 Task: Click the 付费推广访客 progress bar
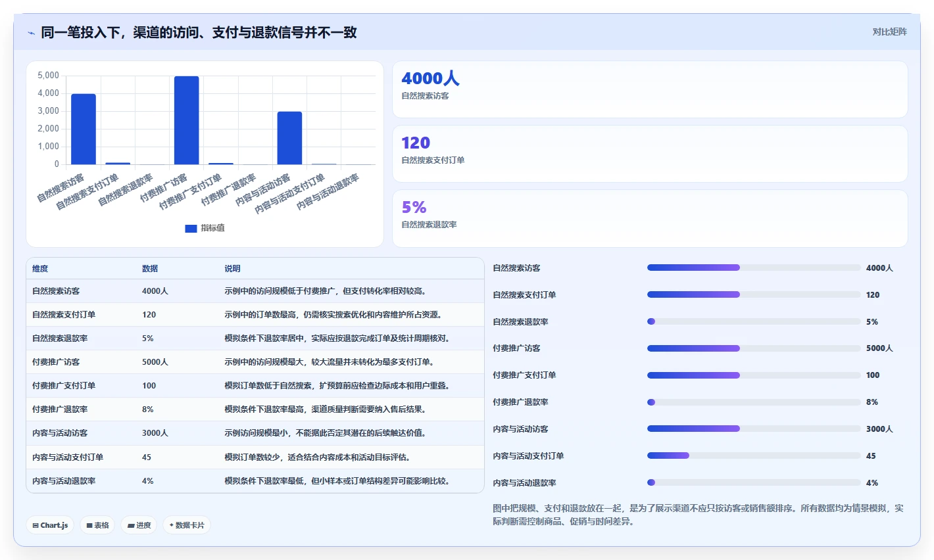point(754,348)
